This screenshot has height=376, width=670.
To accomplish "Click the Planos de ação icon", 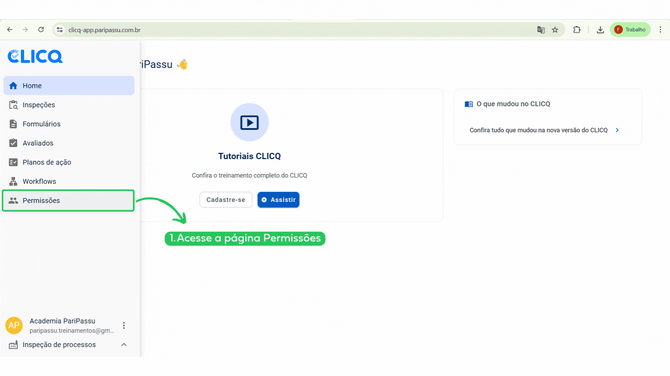I will point(13,162).
